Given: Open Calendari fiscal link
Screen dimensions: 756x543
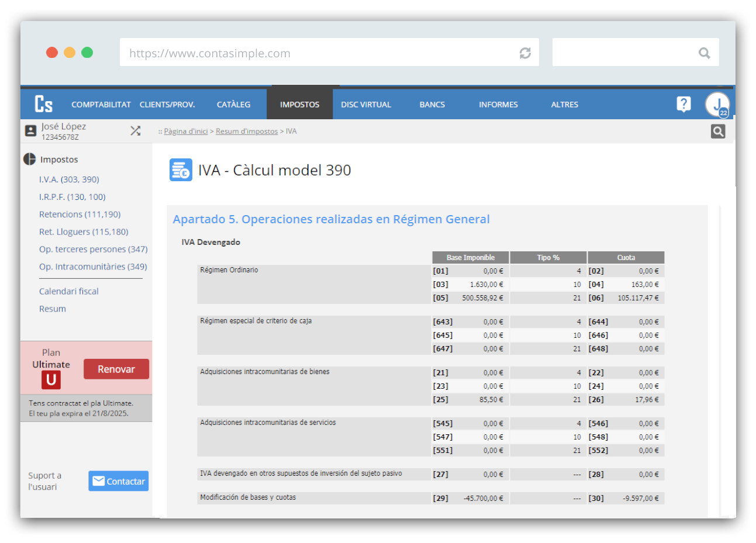Looking at the screenshot, I should click(x=69, y=291).
